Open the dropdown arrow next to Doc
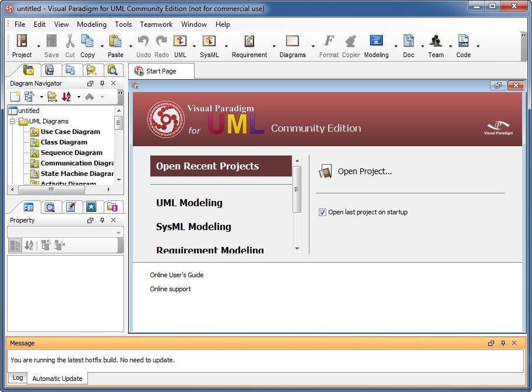This screenshot has width=532, height=392. coord(422,47)
